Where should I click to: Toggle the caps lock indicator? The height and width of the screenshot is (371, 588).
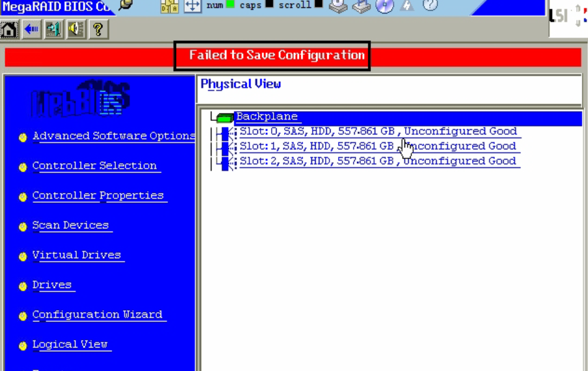[x=269, y=4]
